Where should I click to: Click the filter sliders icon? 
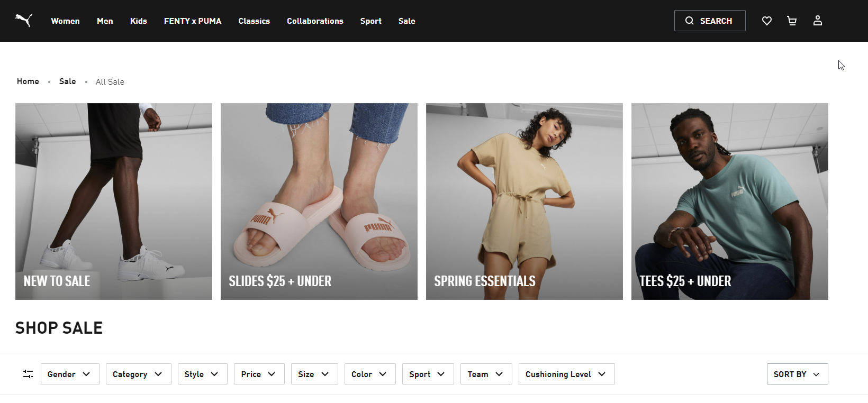point(28,374)
